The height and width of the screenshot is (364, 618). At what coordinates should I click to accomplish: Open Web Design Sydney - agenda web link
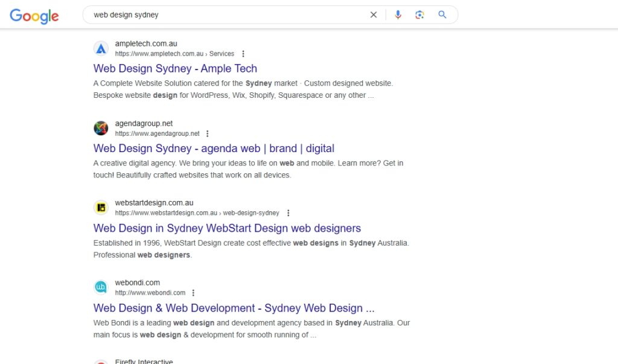click(x=214, y=148)
